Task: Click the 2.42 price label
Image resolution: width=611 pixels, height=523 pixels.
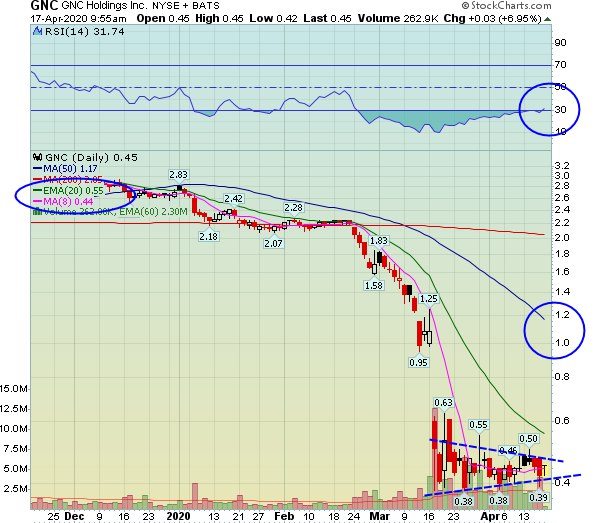Action: point(233,198)
